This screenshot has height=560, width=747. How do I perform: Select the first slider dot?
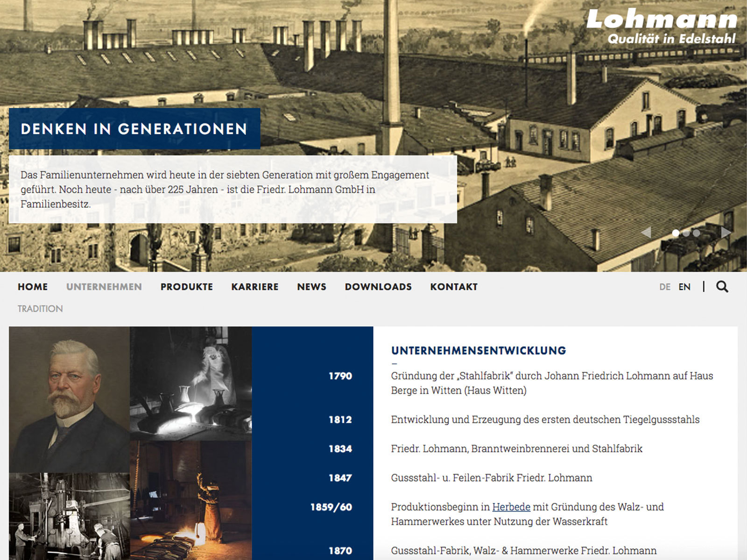[676, 233]
